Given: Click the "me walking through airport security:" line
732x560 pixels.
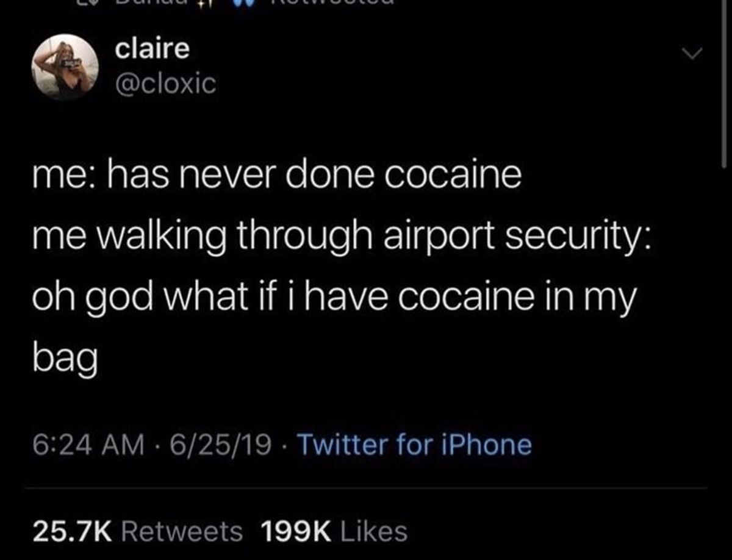Looking at the screenshot, I should pyautogui.click(x=342, y=235).
